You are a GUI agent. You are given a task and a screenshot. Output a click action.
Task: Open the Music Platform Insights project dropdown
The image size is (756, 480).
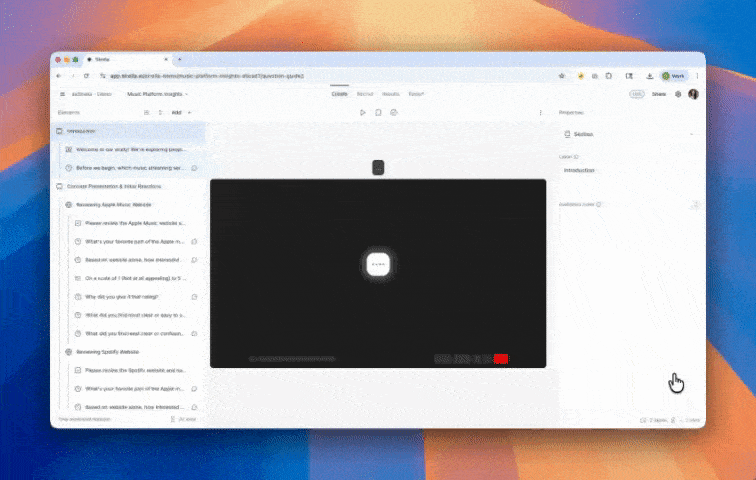[x=157, y=94]
